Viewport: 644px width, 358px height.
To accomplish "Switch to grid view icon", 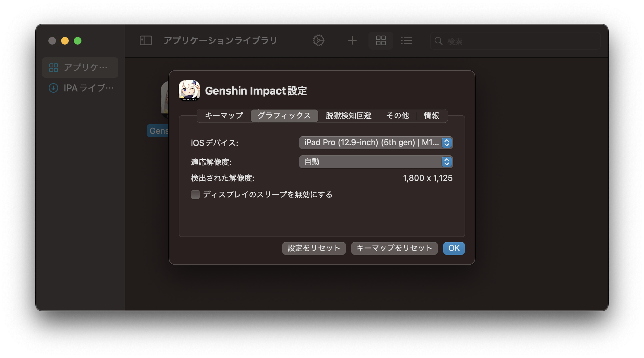I will tap(381, 40).
